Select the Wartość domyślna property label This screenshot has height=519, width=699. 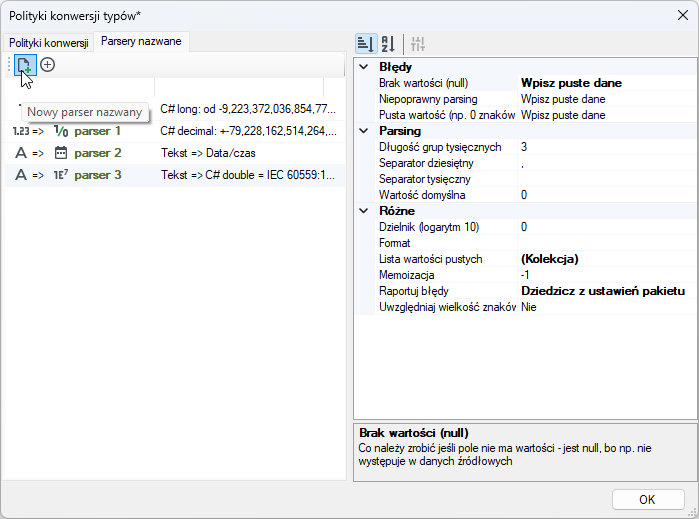coord(422,195)
